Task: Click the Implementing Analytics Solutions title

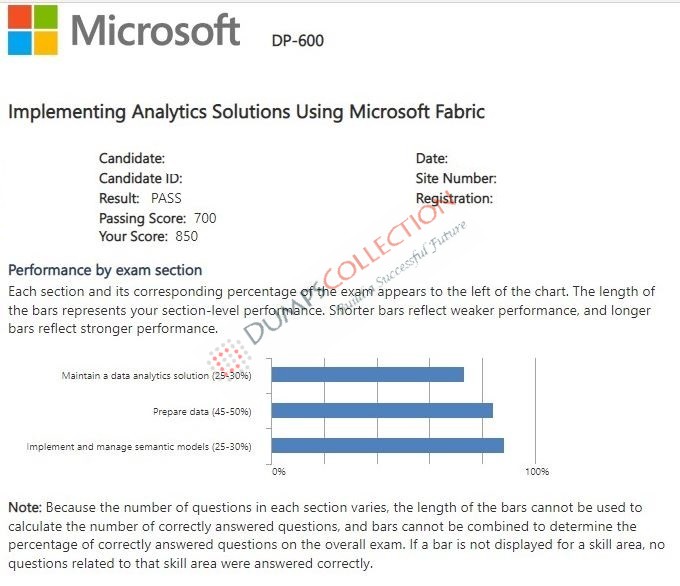Action: click(x=246, y=112)
